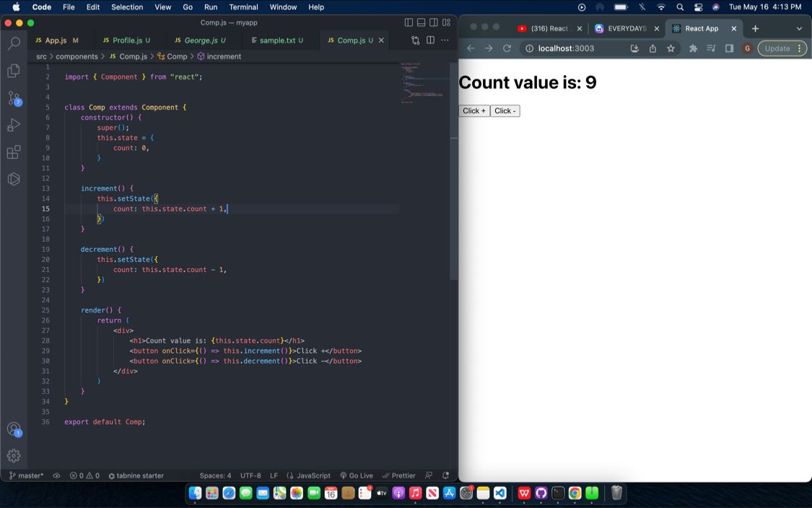Toggle the bottom panel layout button
The width and height of the screenshot is (812, 508).
pos(421,22)
